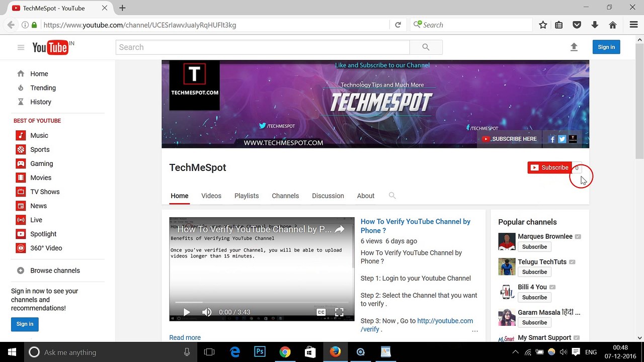Mute the video with the speaker icon
This screenshot has width=644, height=362.
pos(207,312)
